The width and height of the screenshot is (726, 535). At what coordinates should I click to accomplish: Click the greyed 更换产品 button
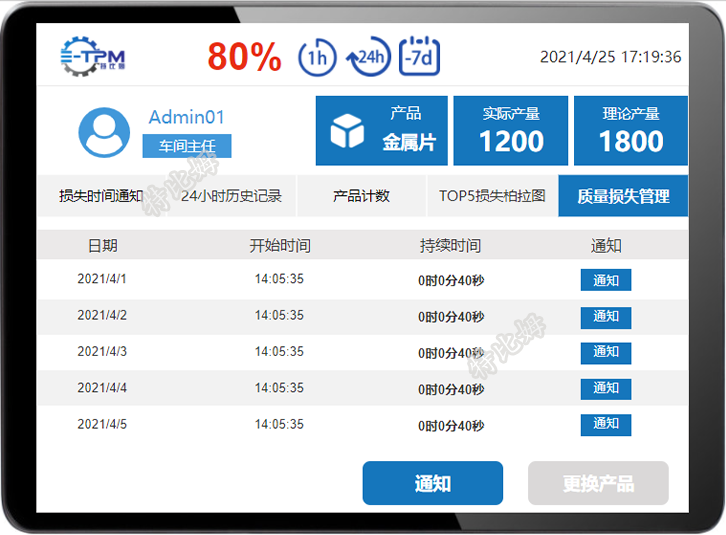(598, 483)
